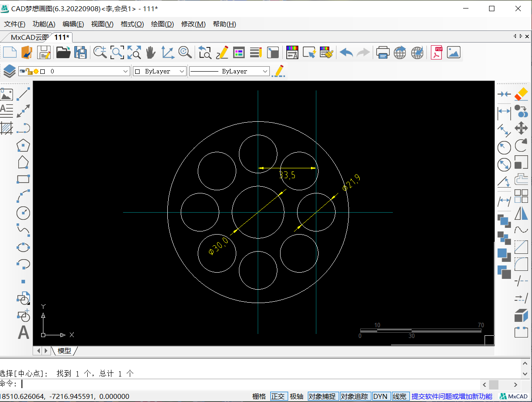The height and width of the screenshot is (402, 532).
Task: Open the 文件(F) menu
Action: (15, 24)
